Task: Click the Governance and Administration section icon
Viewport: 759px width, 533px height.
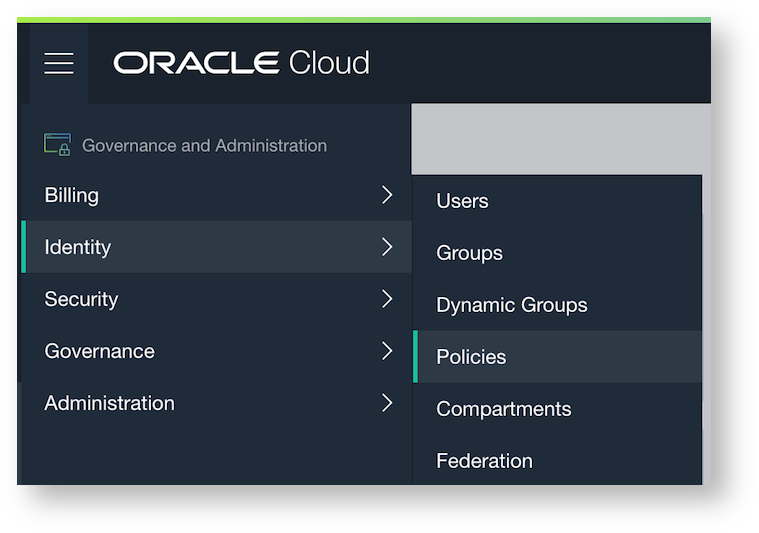Action: 57,145
